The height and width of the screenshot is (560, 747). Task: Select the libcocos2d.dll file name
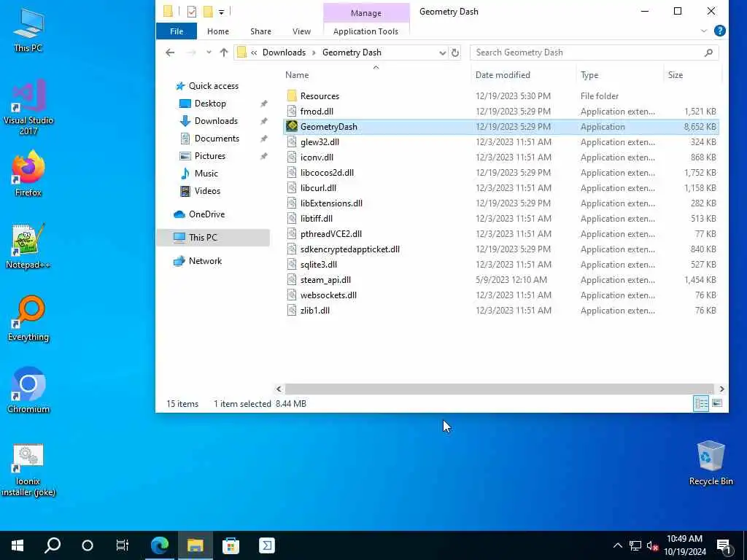point(327,173)
